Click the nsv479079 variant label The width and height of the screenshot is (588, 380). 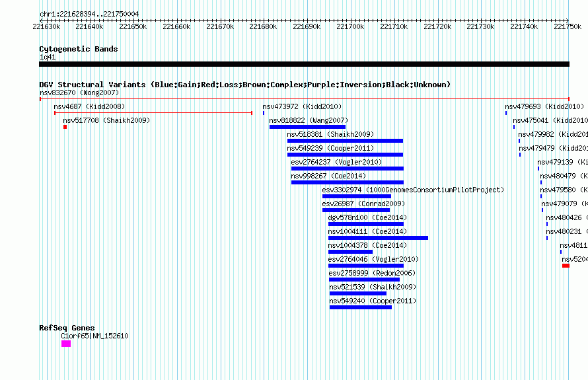pos(564,204)
